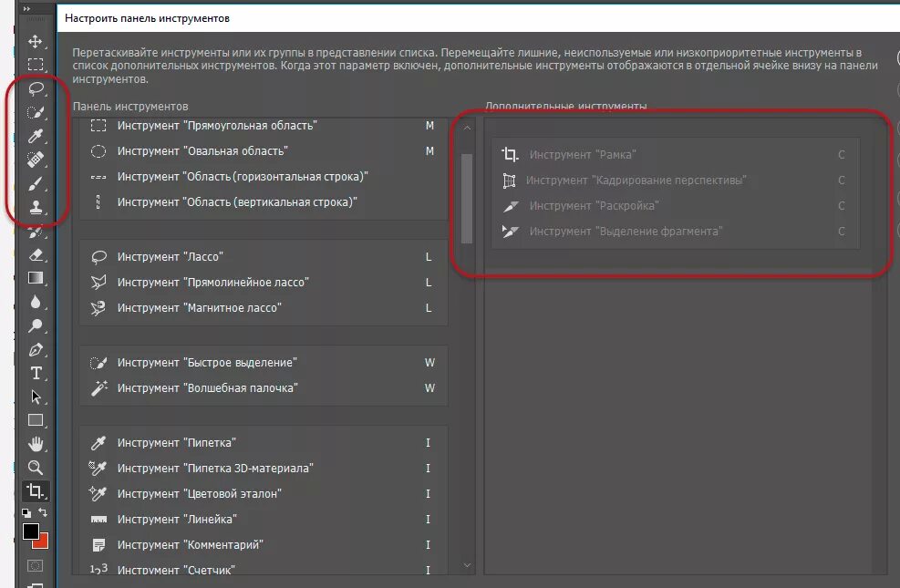Viewport: 900px width, 588px height.
Task: Select the Rectangular Marquee tool in toolbar
Action: [x=35, y=64]
